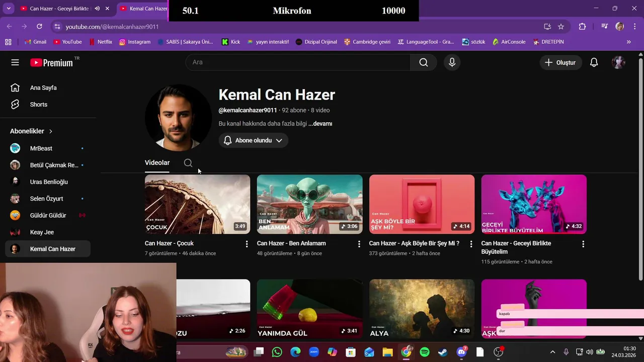This screenshot has height=362, width=644.
Task: Open Güldür Güldür subscription in the sidebar
Action: [x=48, y=215]
